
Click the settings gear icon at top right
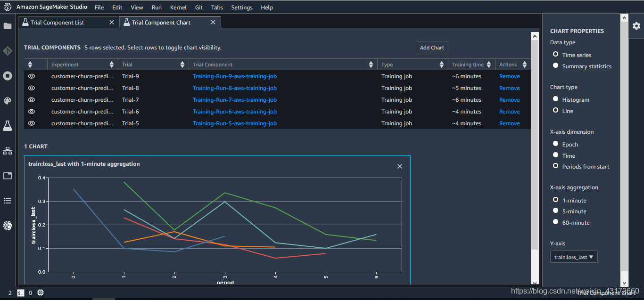(x=636, y=26)
